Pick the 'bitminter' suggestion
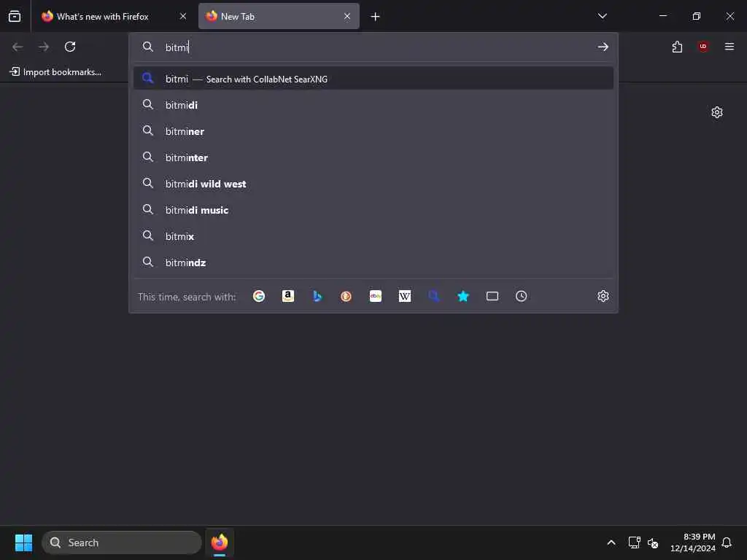The width and height of the screenshot is (747, 560). [x=373, y=157]
